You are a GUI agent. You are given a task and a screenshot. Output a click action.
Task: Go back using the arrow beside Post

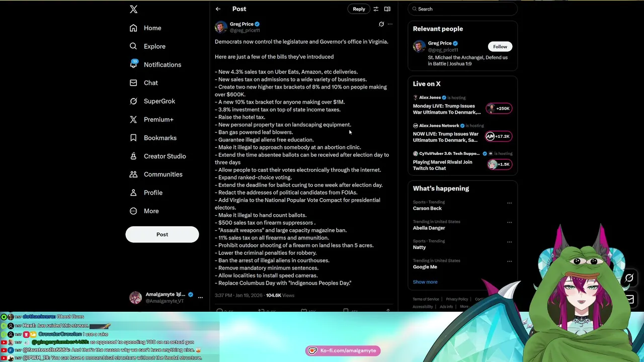click(x=218, y=9)
